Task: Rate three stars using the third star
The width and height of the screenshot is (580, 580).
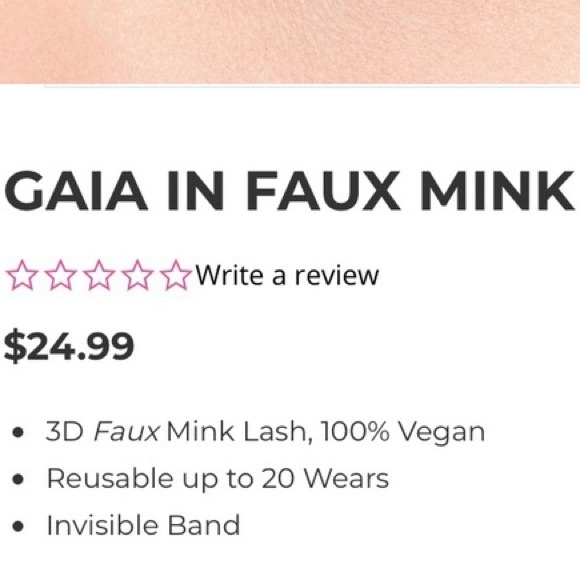Action: coord(98,275)
